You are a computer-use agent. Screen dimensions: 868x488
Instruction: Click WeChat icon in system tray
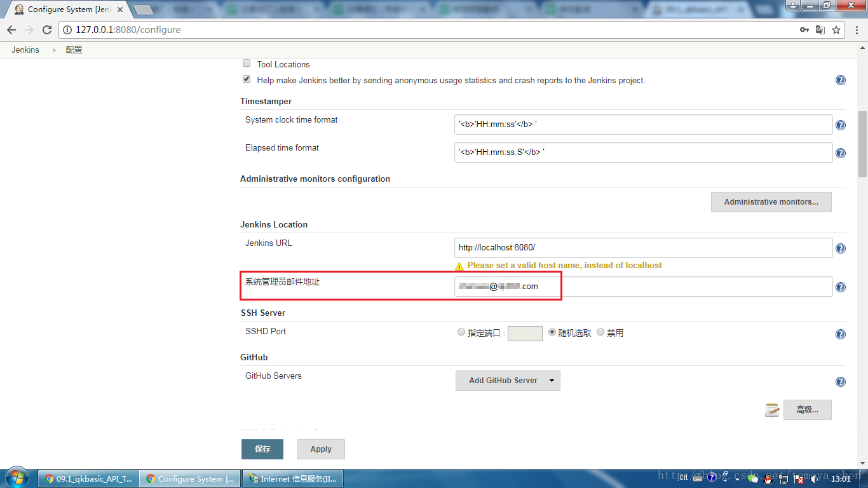[x=754, y=478]
